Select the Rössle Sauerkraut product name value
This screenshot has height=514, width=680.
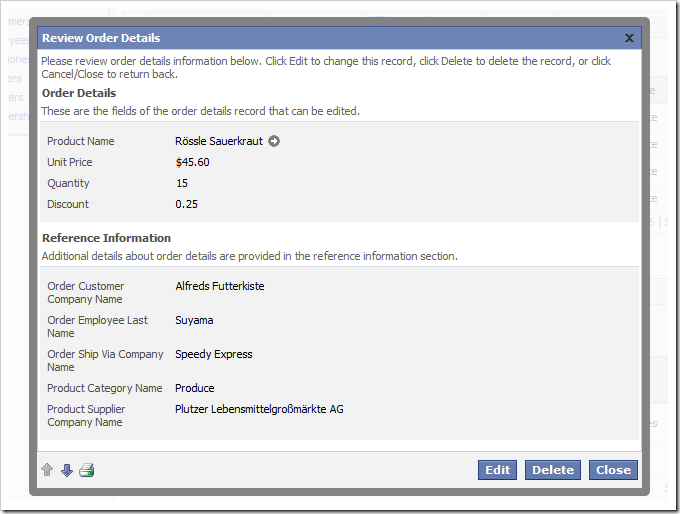point(219,141)
